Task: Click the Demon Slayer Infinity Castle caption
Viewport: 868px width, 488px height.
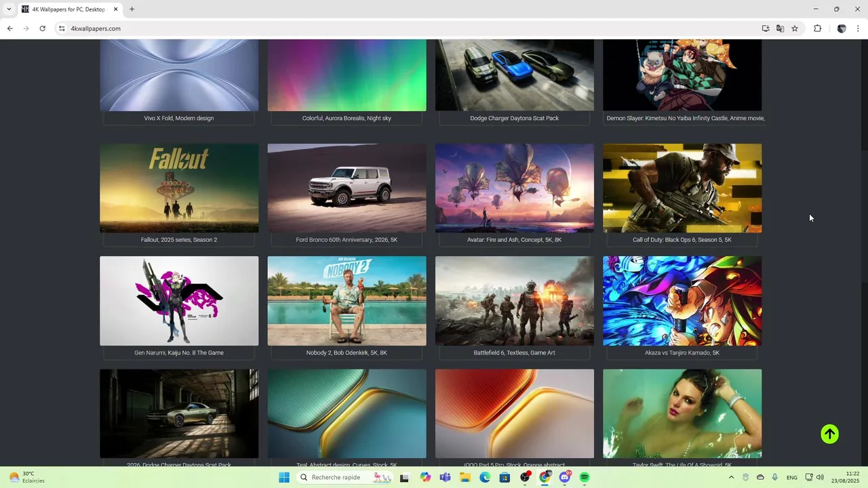Action: click(685, 118)
